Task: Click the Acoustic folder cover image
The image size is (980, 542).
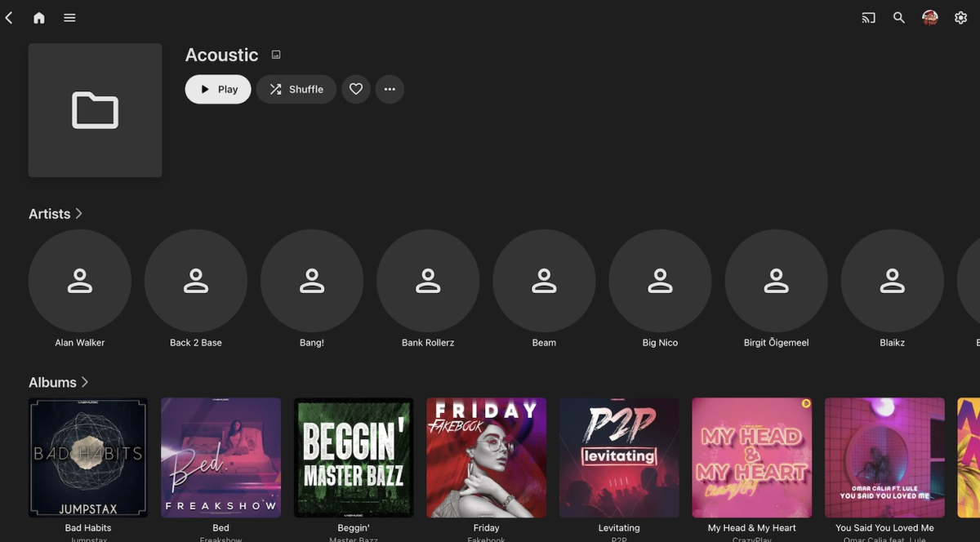Action: tap(95, 110)
